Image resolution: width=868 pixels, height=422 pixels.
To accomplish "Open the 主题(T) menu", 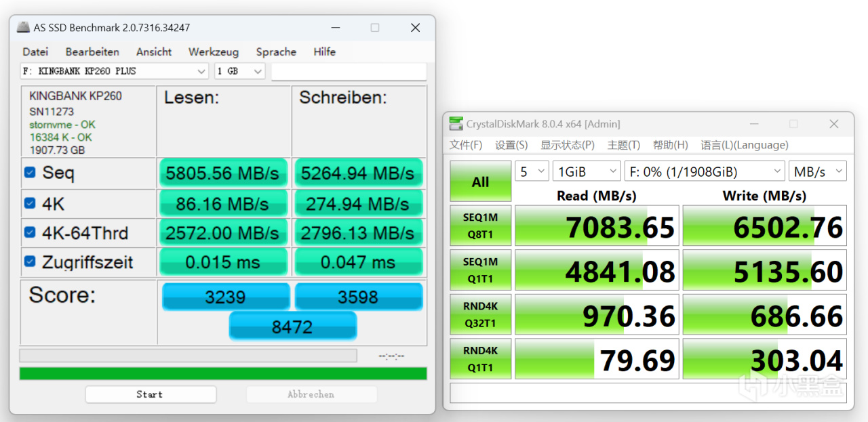I will point(624,145).
